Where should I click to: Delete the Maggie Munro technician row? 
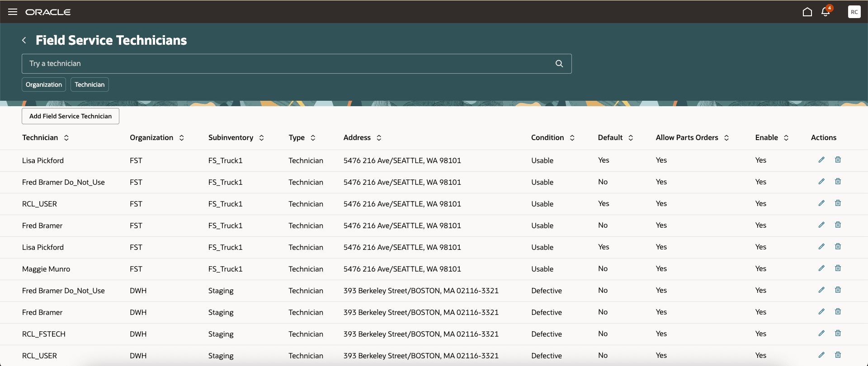click(x=838, y=268)
